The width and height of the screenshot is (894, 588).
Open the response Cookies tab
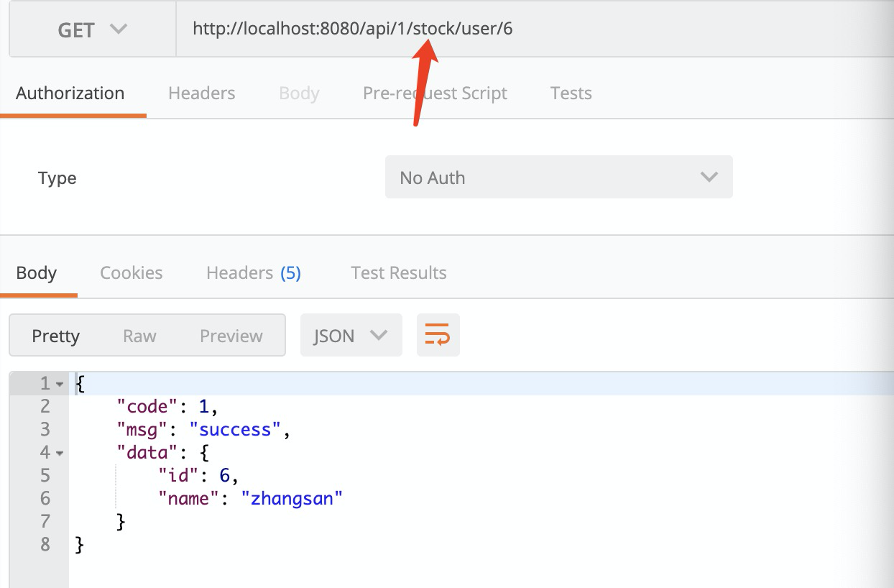click(x=132, y=273)
